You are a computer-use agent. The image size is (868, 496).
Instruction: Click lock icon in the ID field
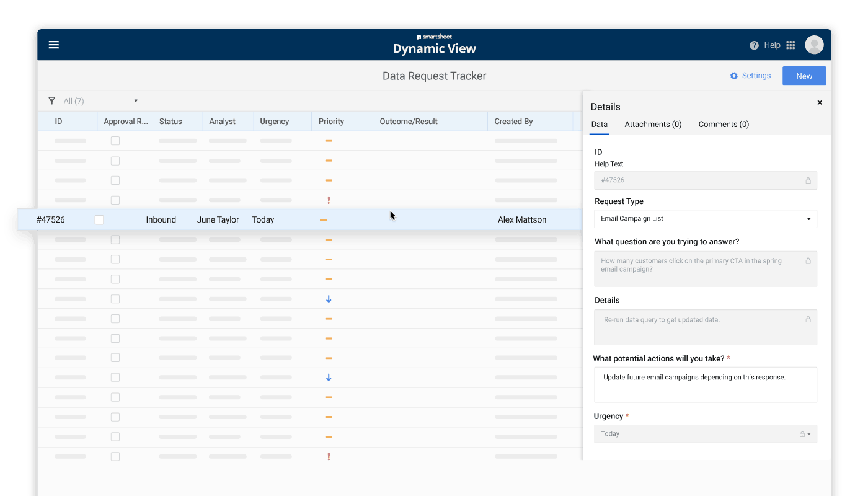[808, 180]
